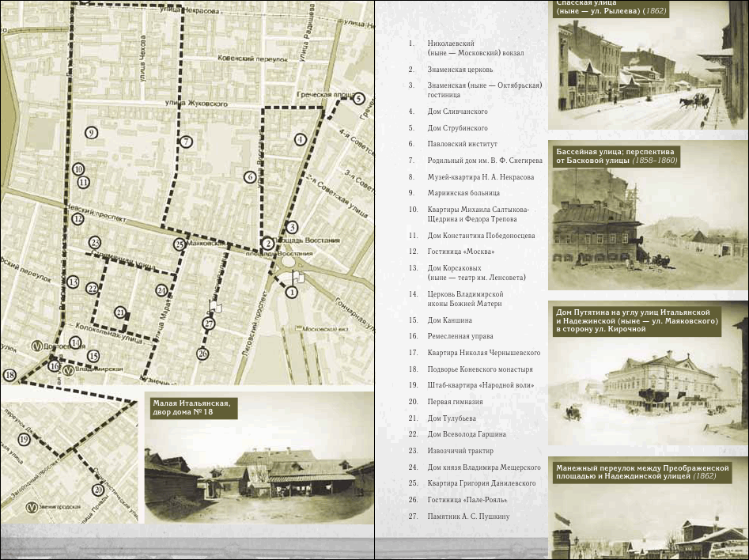Click circled marker 26 on the map
749x560 pixels.
point(202,354)
